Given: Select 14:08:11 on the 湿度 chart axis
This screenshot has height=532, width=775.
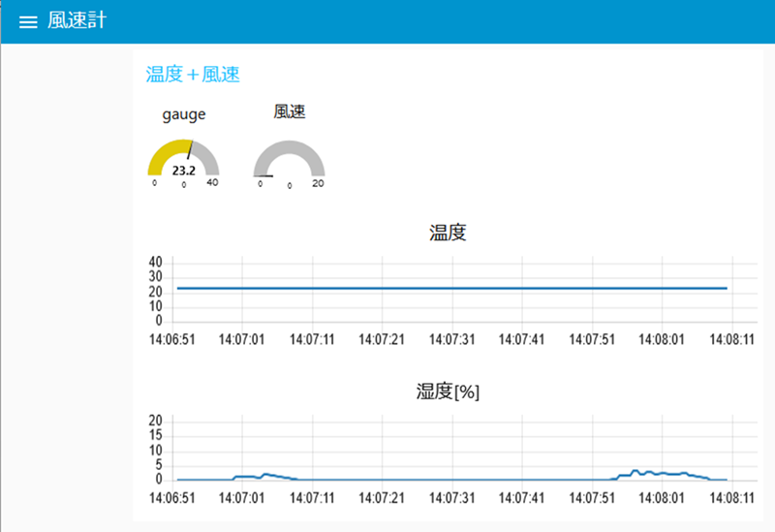Looking at the screenshot, I should 732,498.
